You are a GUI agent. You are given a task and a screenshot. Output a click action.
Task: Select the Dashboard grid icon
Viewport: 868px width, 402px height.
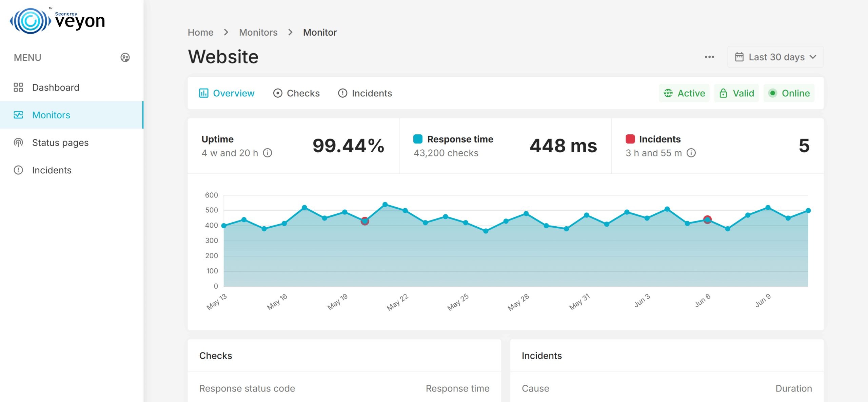click(x=19, y=87)
